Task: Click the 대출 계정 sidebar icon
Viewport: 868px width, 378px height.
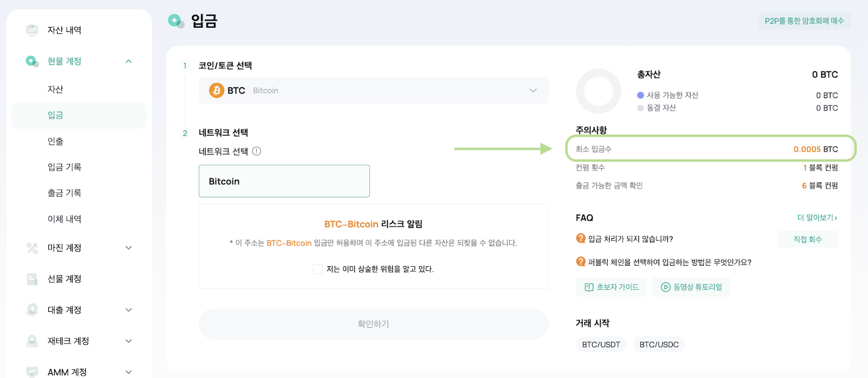Action: tap(32, 310)
